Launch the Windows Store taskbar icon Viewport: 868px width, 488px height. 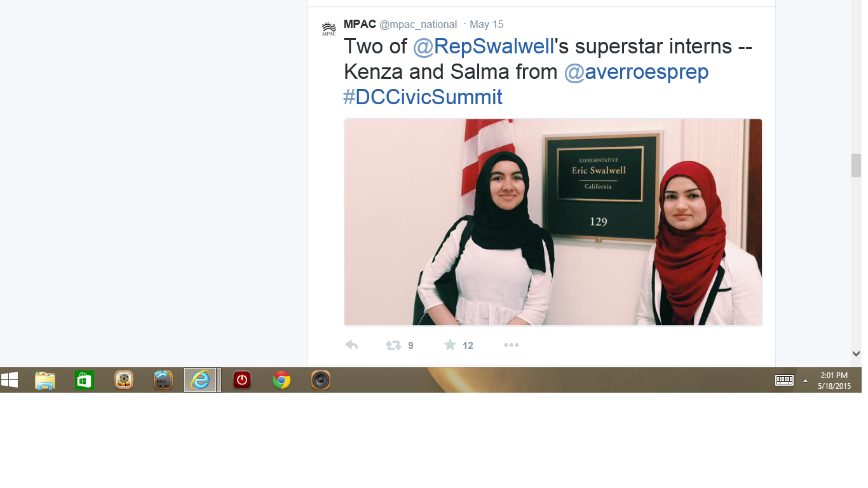click(x=85, y=380)
